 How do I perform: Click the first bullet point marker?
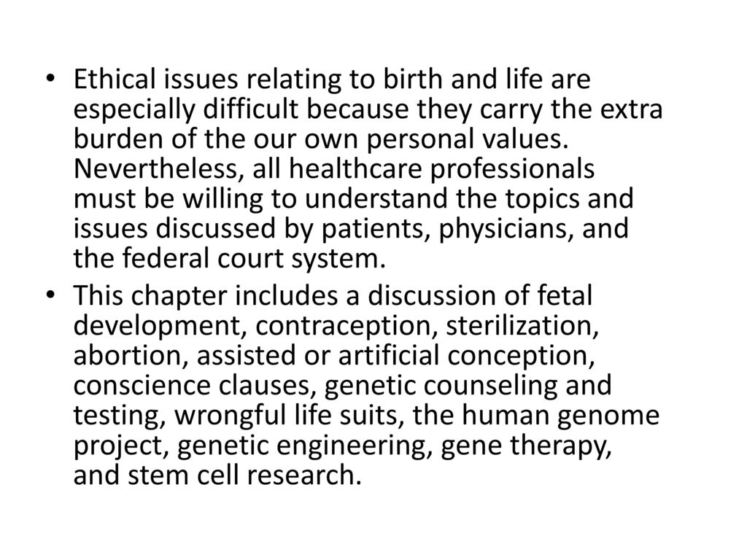[x=51, y=79]
